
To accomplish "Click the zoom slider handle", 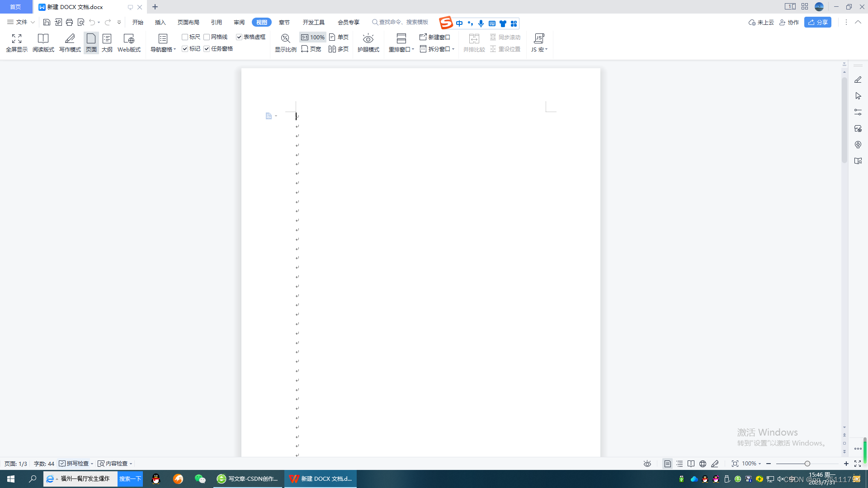I will tap(807, 464).
